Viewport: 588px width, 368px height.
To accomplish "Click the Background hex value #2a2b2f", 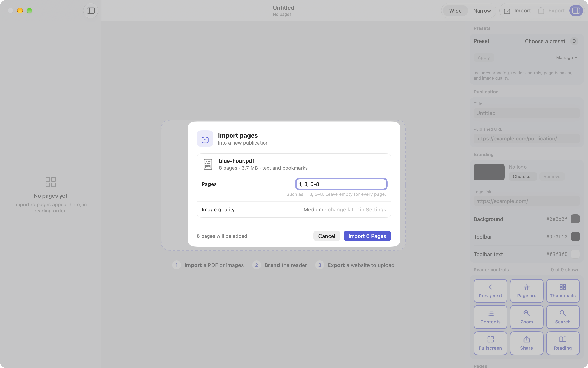I will 557,219.
